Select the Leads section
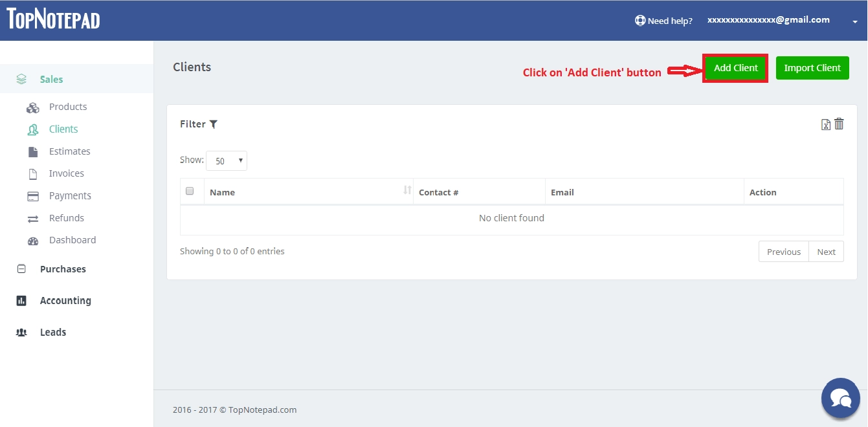The width and height of the screenshot is (868, 427). 52,332
